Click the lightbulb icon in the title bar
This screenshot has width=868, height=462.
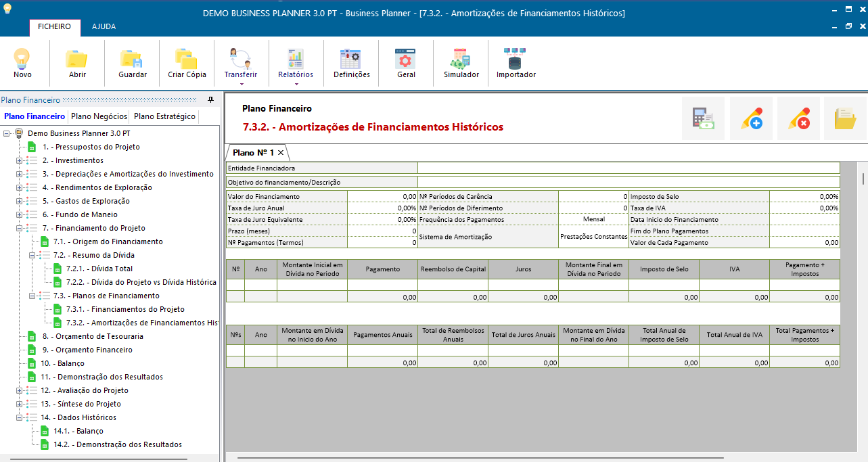point(8,8)
